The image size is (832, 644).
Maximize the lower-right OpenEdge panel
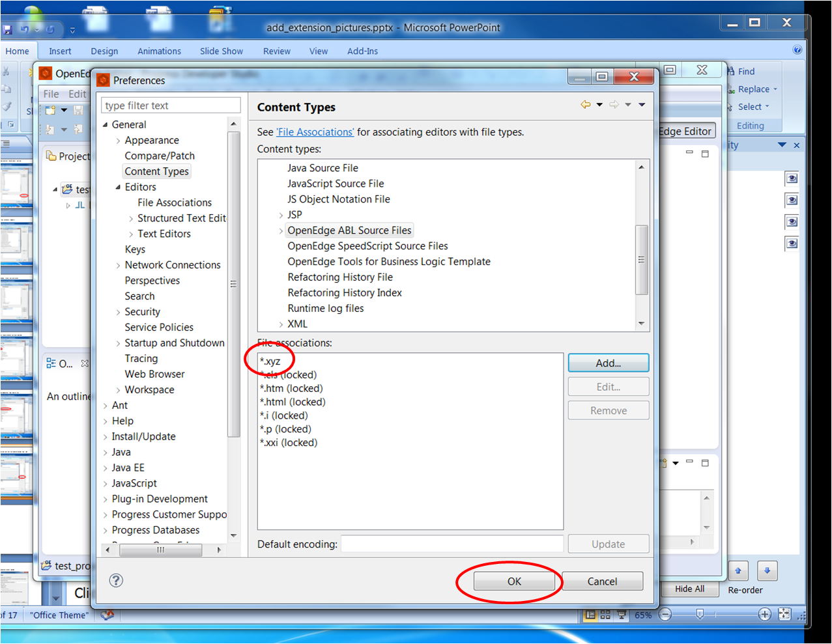pyautogui.click(x=705, y=463)
